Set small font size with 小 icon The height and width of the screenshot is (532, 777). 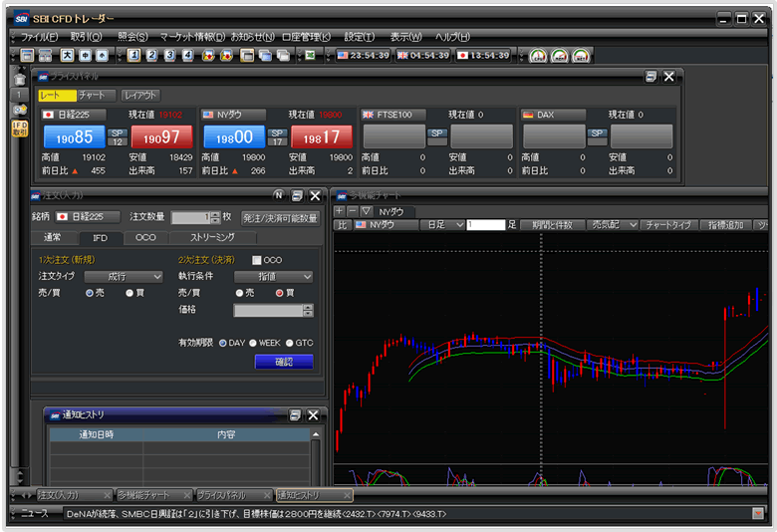[x=102, y=55]
